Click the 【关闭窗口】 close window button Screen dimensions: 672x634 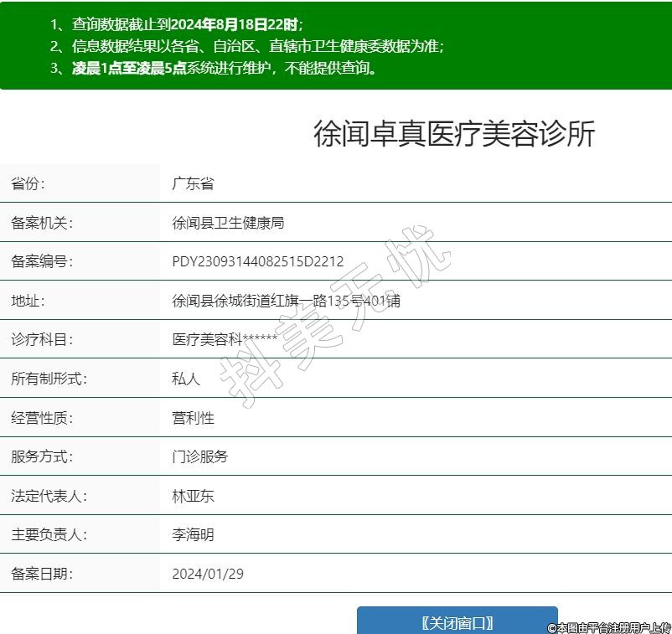(457, 622)
